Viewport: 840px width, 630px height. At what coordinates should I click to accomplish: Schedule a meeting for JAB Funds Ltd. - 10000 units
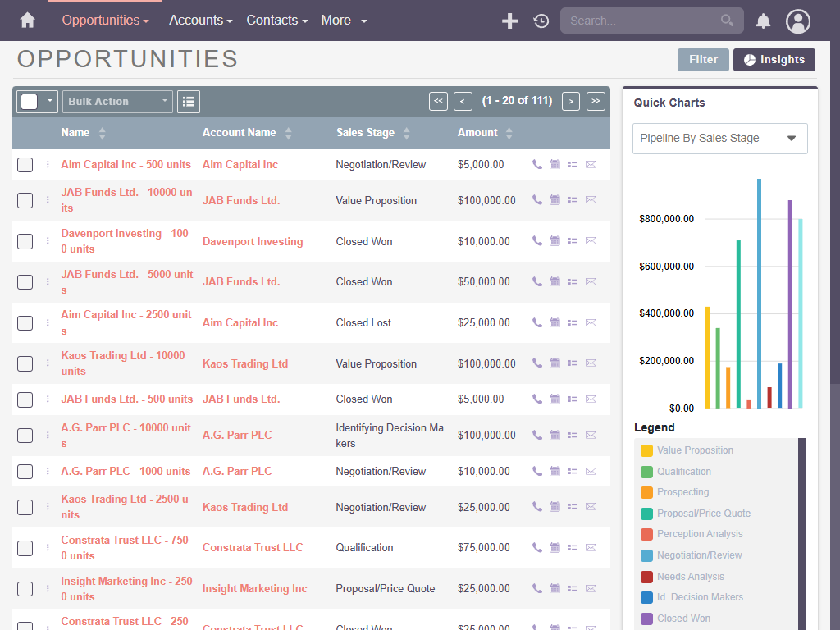555,199
